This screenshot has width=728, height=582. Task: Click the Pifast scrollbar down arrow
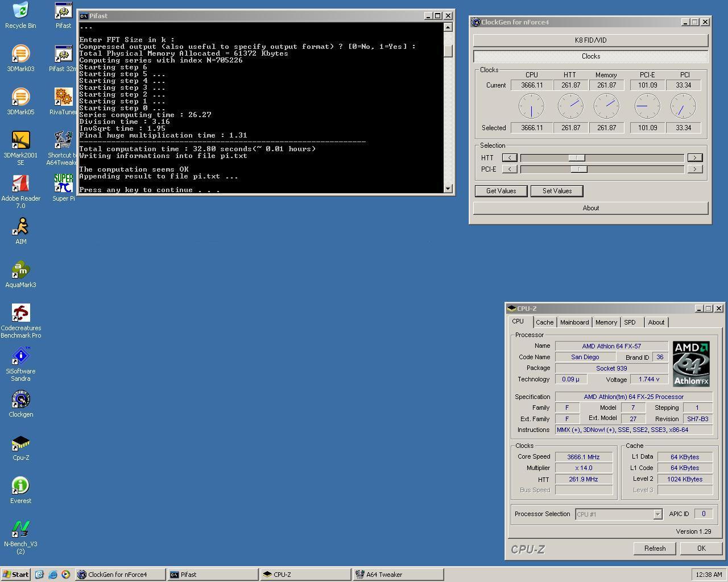(x=448, y=189)
